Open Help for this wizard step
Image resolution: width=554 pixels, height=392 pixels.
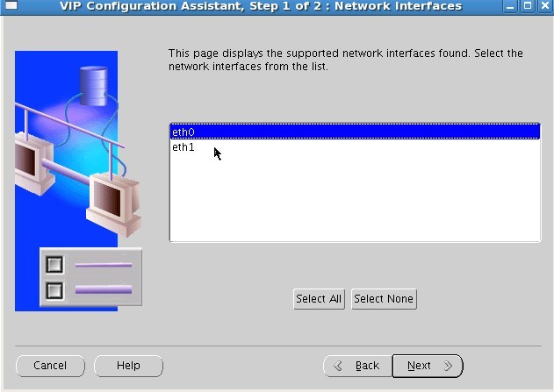(x=128, y=366)
